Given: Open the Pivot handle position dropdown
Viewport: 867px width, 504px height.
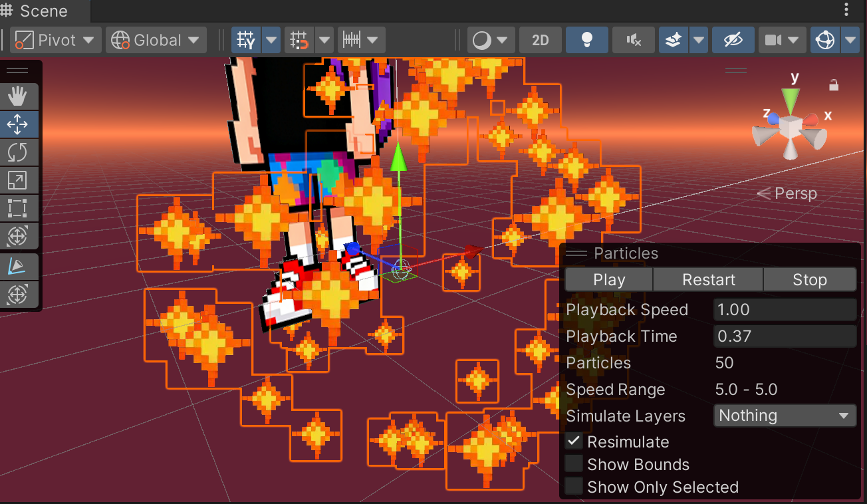Looking at the screenshot, I should coord(57,41).
